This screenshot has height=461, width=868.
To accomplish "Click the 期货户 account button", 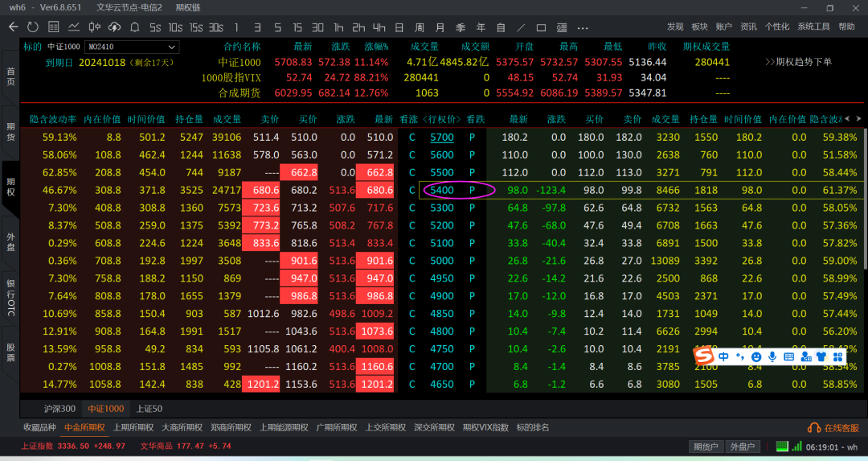I will coord(706,447).
